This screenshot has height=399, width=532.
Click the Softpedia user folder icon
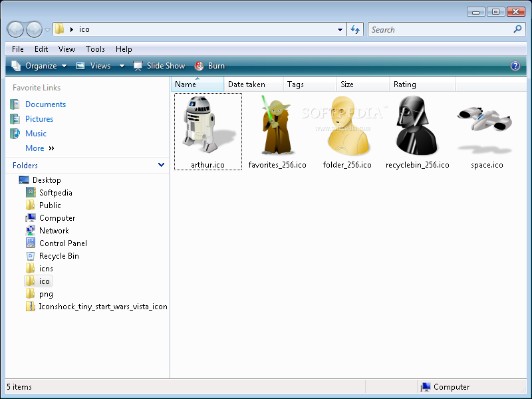30,192
